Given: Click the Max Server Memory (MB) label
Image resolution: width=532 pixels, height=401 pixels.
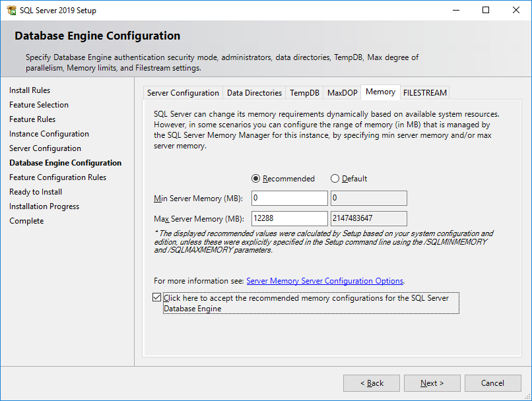Looking at the screenshot, I should coord(199,219).
